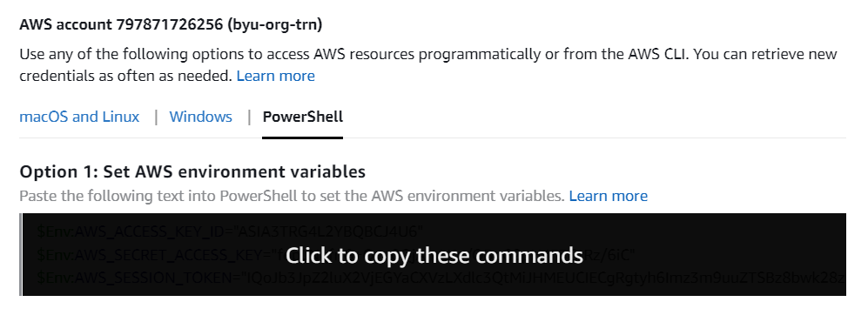Click the AWS_ACCESS_KEY_ID command line
Image resolution: width=868 pixels, height=322 pixels.
229,231
